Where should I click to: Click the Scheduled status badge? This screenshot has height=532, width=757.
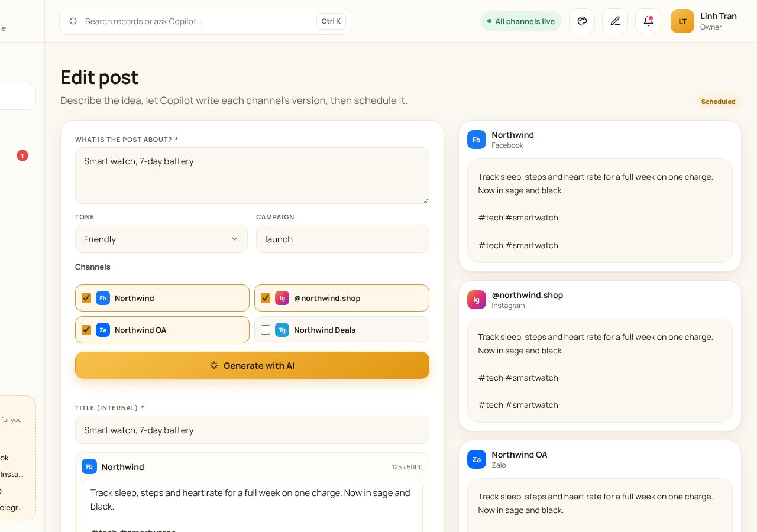click(719, 102)
